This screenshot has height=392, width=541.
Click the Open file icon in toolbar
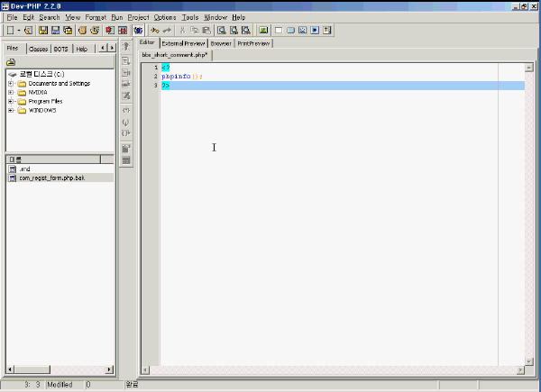point(29,31)
